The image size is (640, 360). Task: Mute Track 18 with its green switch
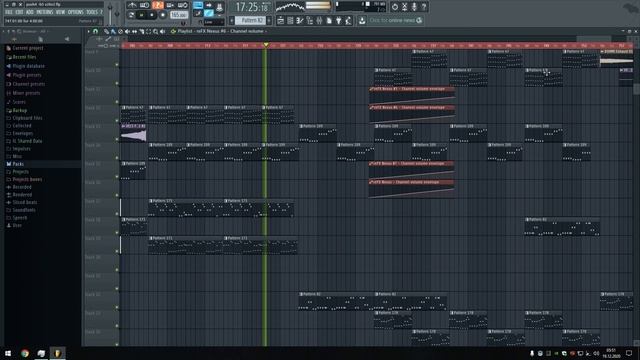coord(117,233)
